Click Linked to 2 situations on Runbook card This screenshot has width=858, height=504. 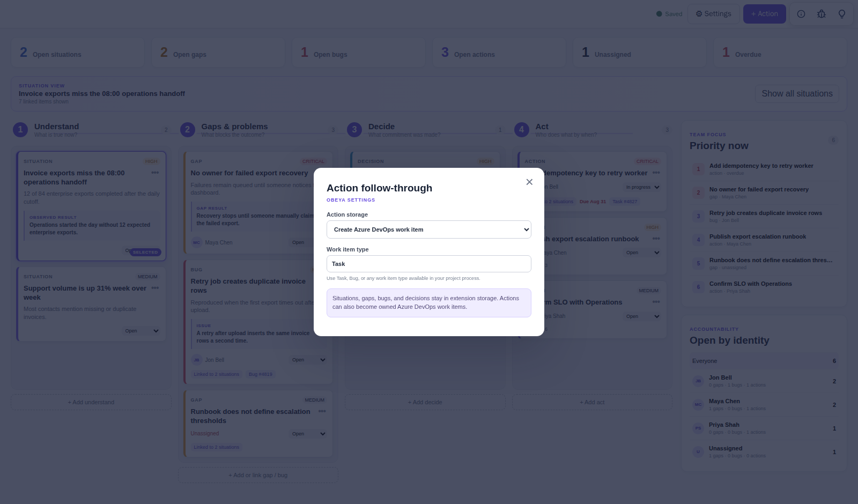(x=217, y=447)
